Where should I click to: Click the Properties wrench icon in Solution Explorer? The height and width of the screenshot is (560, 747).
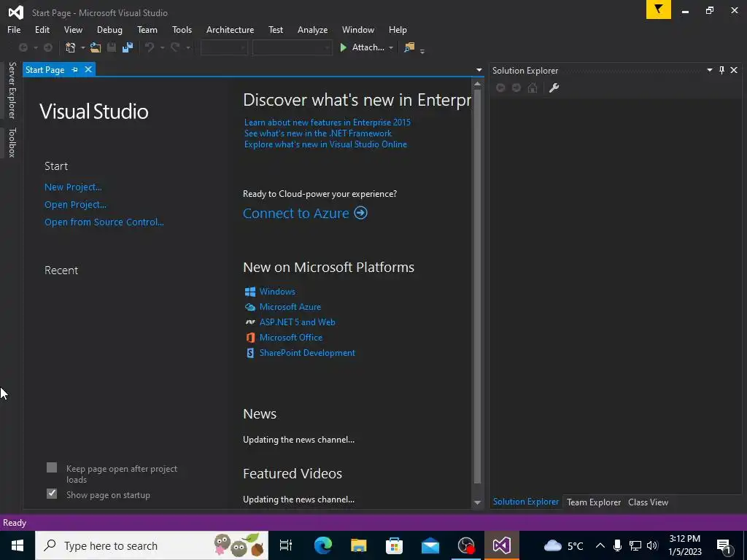pos(554,87)
